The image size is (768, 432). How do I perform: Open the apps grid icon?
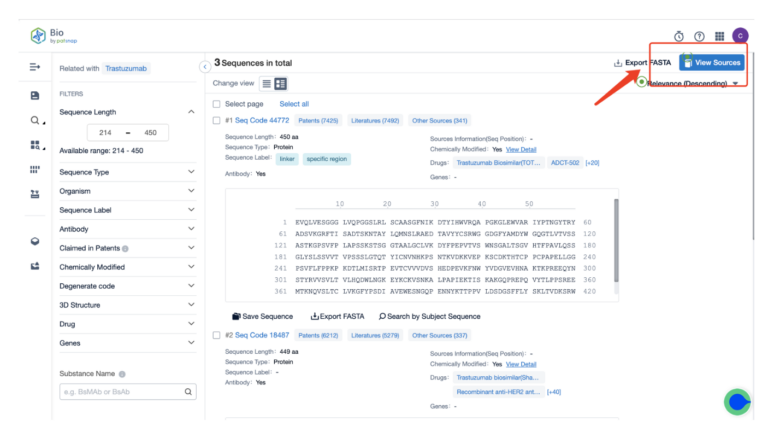click(719, 36)
